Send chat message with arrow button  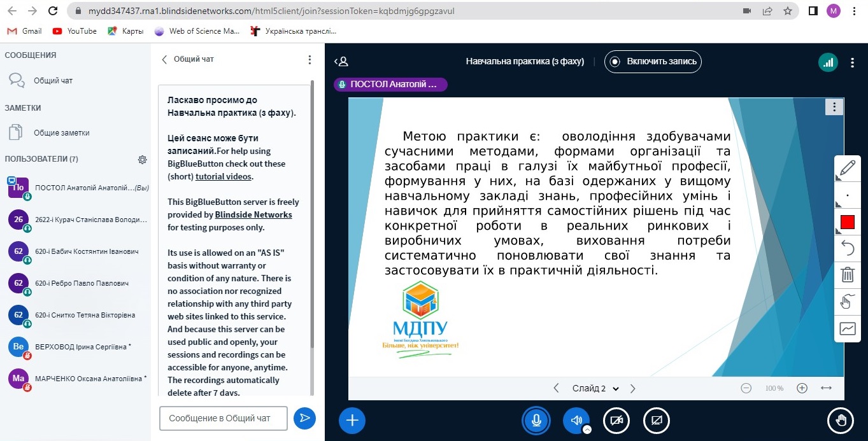click(x=304, y=418)
